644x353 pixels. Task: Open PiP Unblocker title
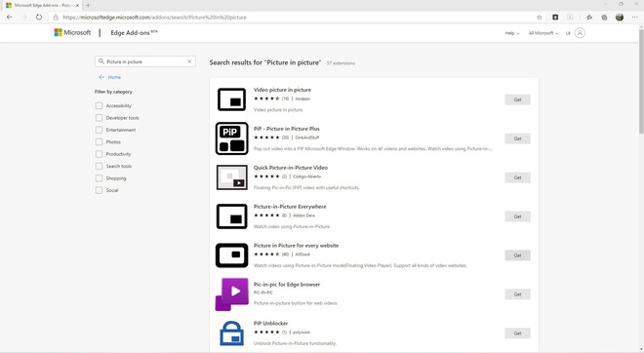[270, 324]
